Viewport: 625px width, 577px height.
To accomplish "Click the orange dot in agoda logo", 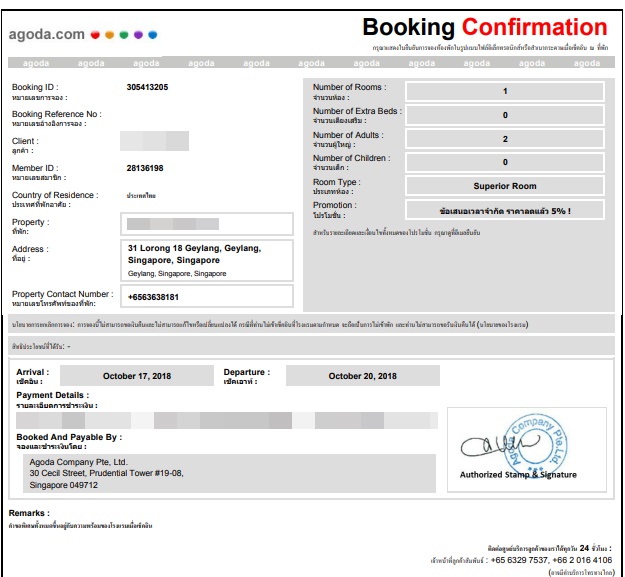I will 110,35.
